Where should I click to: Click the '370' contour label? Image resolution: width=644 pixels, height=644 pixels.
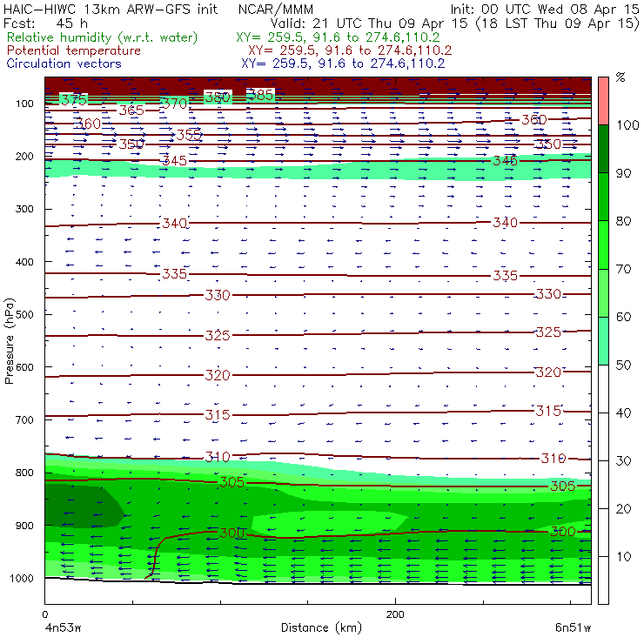coord(175,104)
